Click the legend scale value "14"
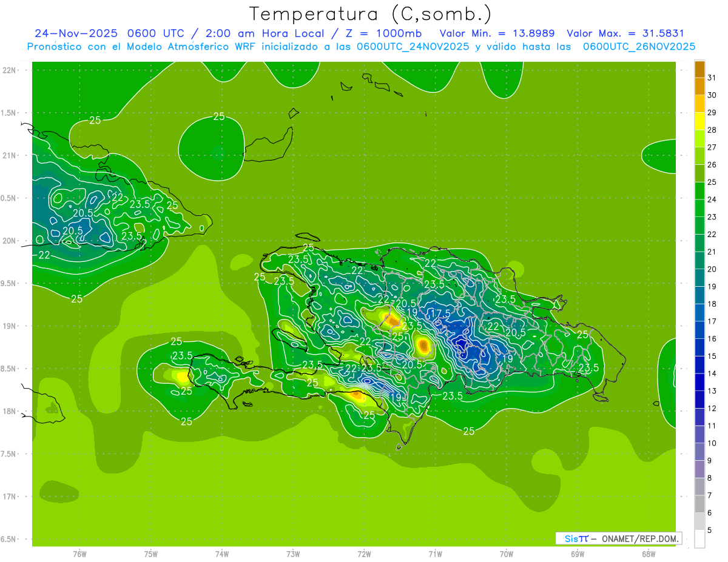This screenshot has height=562, width=728. (x=712, y=373)
